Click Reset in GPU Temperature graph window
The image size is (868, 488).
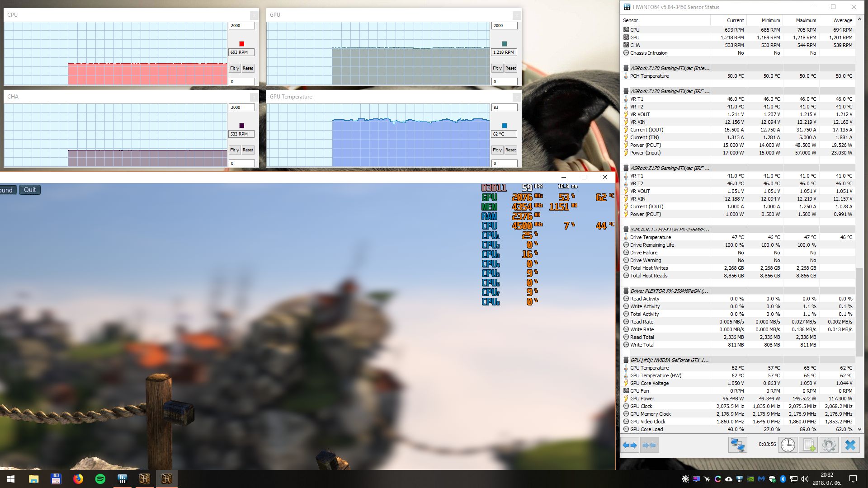[510, 150]
